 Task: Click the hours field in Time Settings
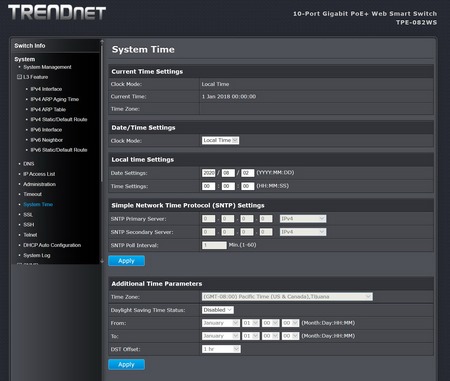[x=208, y=186]
